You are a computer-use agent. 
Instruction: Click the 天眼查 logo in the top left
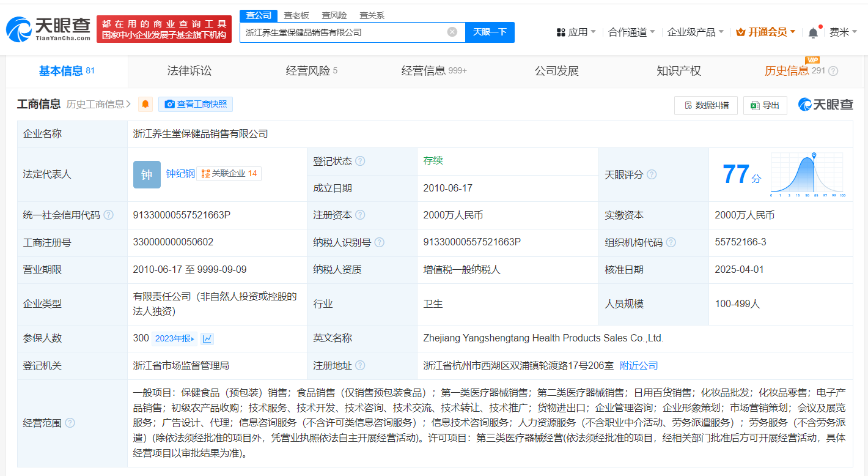[x=48, y=28]
